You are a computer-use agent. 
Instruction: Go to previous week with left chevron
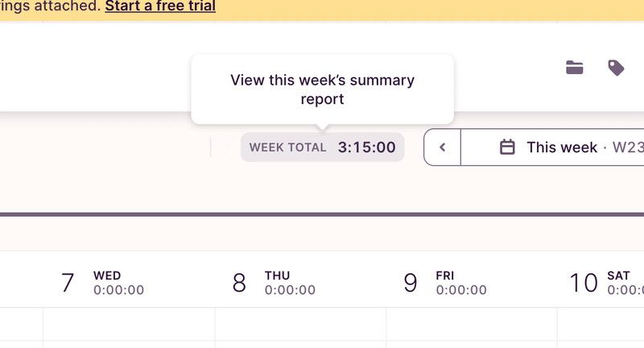pyautogui.click(x=442, y=147)
